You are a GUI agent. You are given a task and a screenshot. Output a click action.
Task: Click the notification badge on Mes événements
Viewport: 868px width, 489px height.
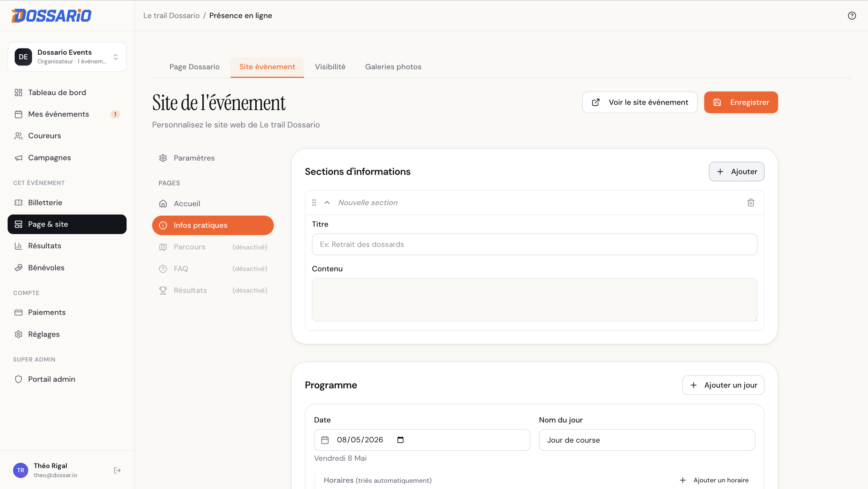click(x=115, y=114)
